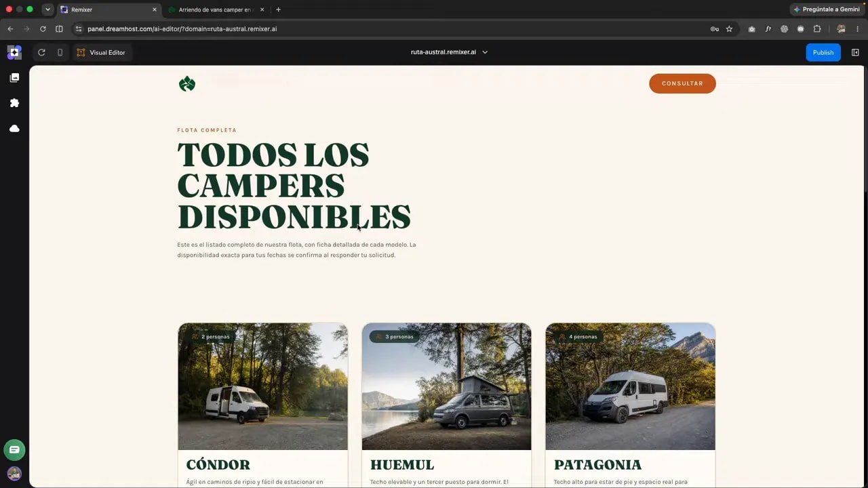The width and height of the screenshot is (868, 488).
Task: Select the Cóndor camper photo
Action: (263, 386)
